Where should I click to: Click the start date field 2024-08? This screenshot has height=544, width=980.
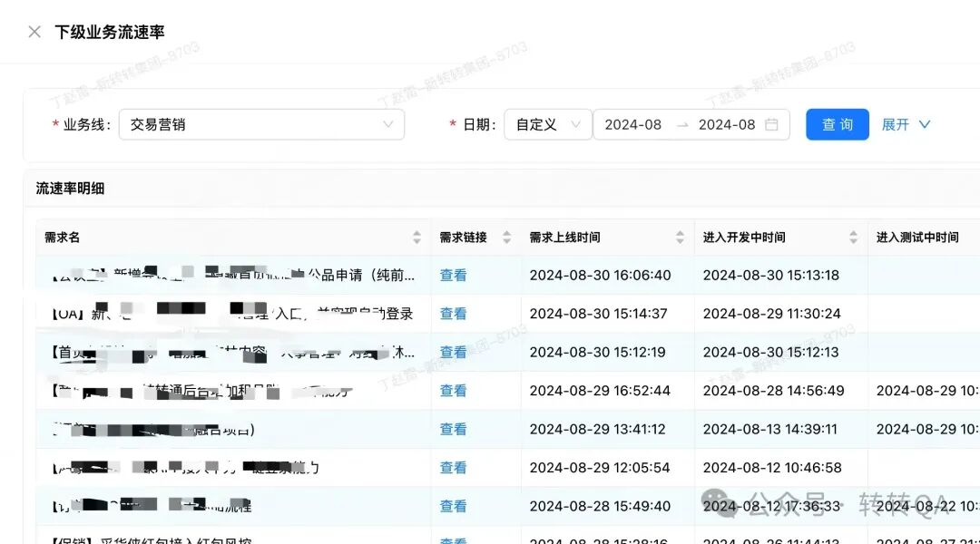tap(632, 124)
